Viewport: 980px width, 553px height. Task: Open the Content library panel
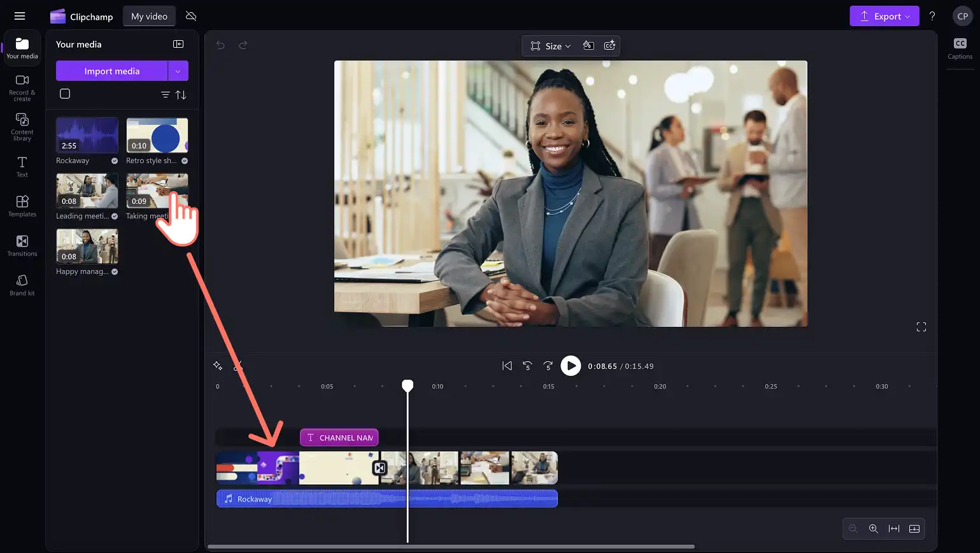click(x=22, y=127)
